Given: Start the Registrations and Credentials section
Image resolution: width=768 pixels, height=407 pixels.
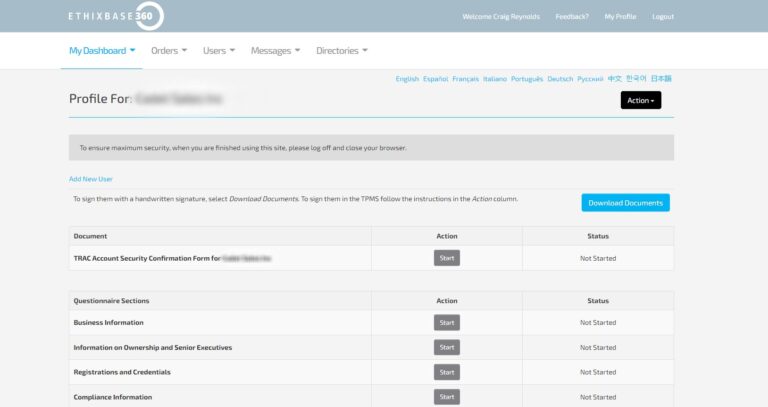Looking at the screenshot, I should 447,372.
